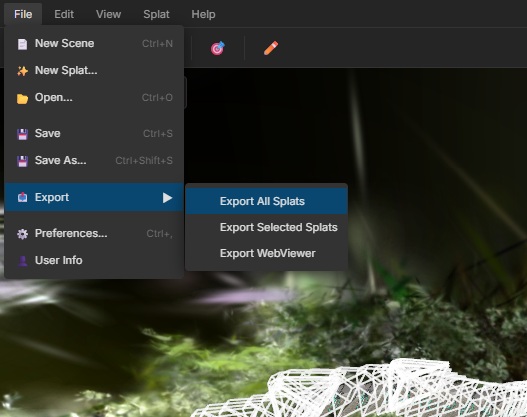Click the Ctrl+, shortcut text
The width and height of the screenshot is (527, 417).
pos(160,233)
